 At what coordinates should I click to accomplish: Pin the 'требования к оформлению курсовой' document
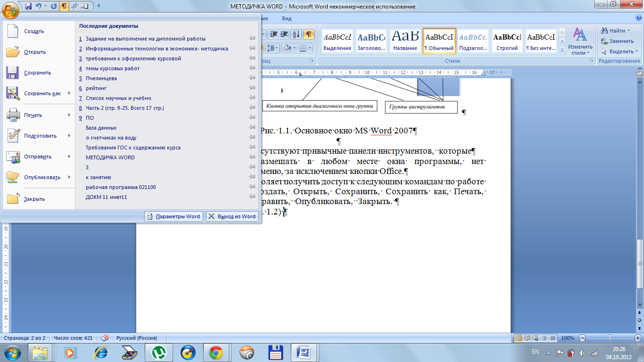coord(253,58)
